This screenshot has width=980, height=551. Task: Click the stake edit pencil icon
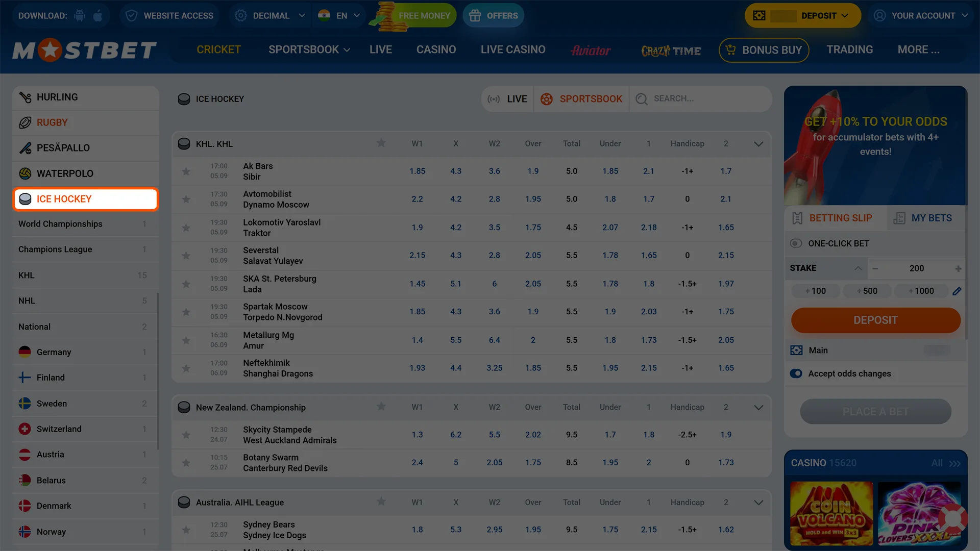pos(957,291)
